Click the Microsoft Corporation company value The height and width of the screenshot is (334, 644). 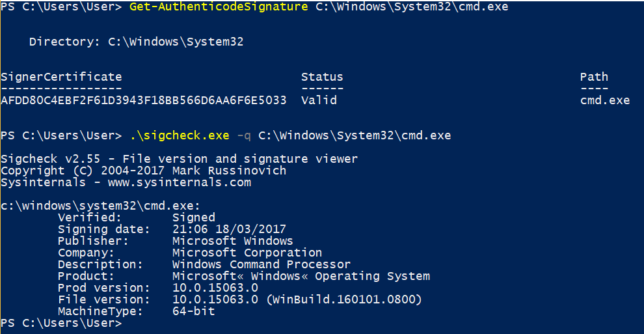coord(247,253)
